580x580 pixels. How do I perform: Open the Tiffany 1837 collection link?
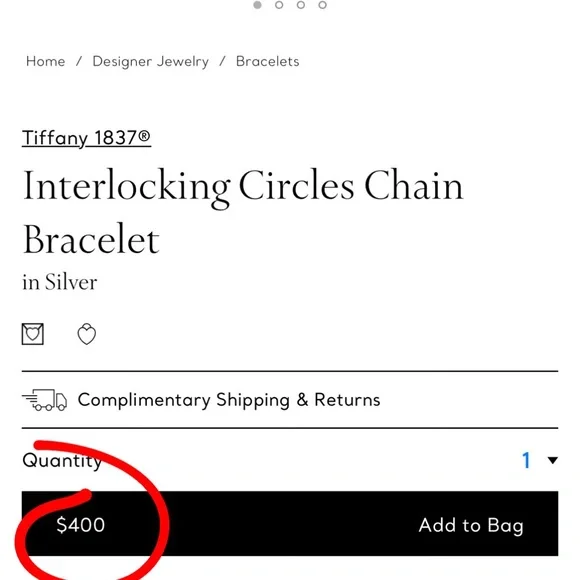click(86, 138)
